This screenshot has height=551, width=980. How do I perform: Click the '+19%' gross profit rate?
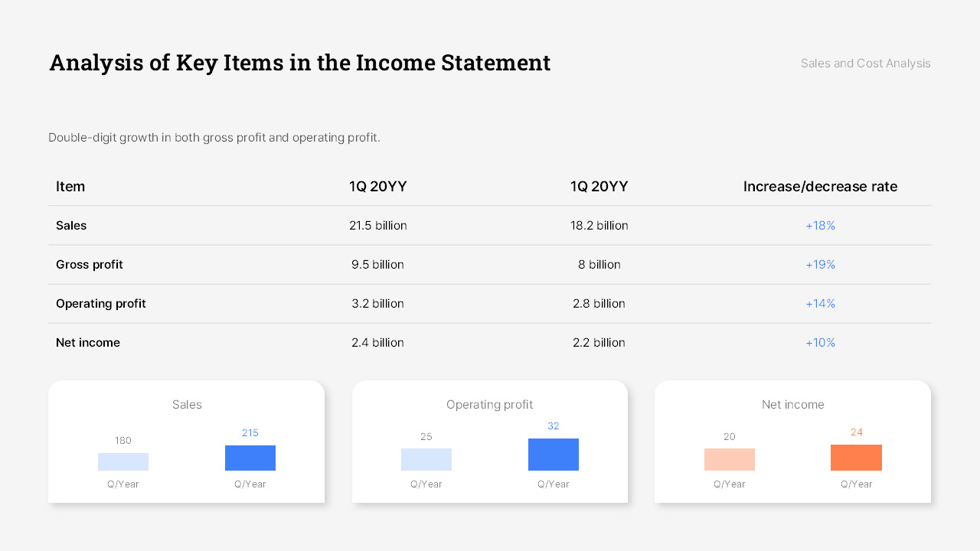click(820, 264)
